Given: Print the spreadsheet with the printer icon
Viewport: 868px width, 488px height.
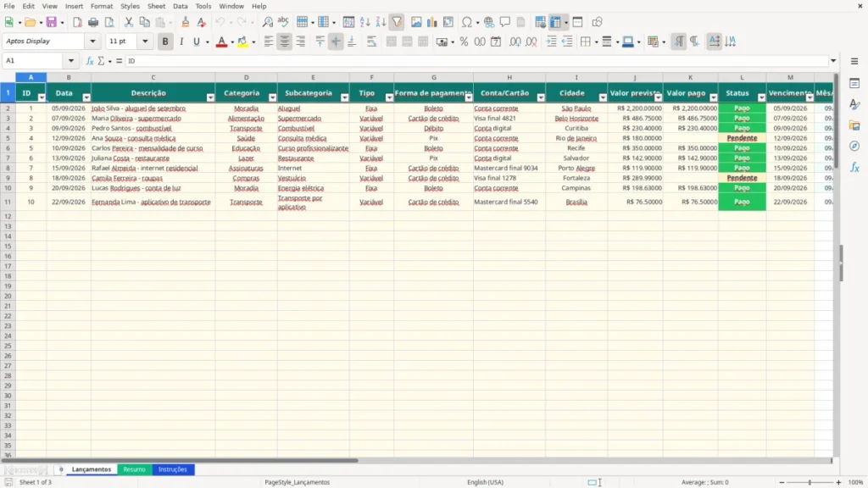Looking at the screenshot, I should click(93, 22).
